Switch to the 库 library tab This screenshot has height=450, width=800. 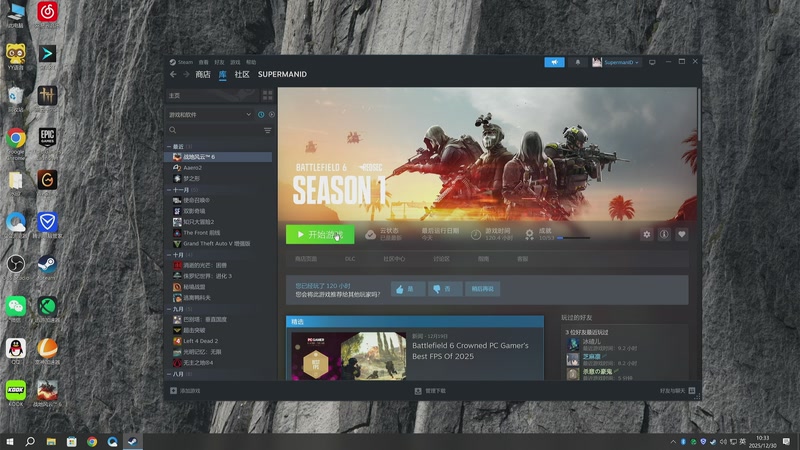223,74
